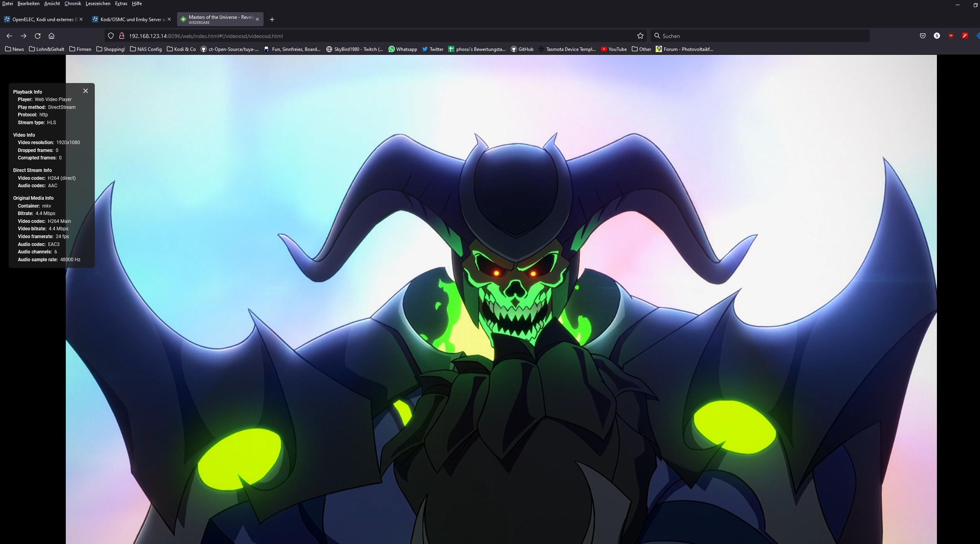The width and height of the screenshot is (980, 544).
Task: Click the 'Stream type: HLS' line
Action: pos(37,123)
